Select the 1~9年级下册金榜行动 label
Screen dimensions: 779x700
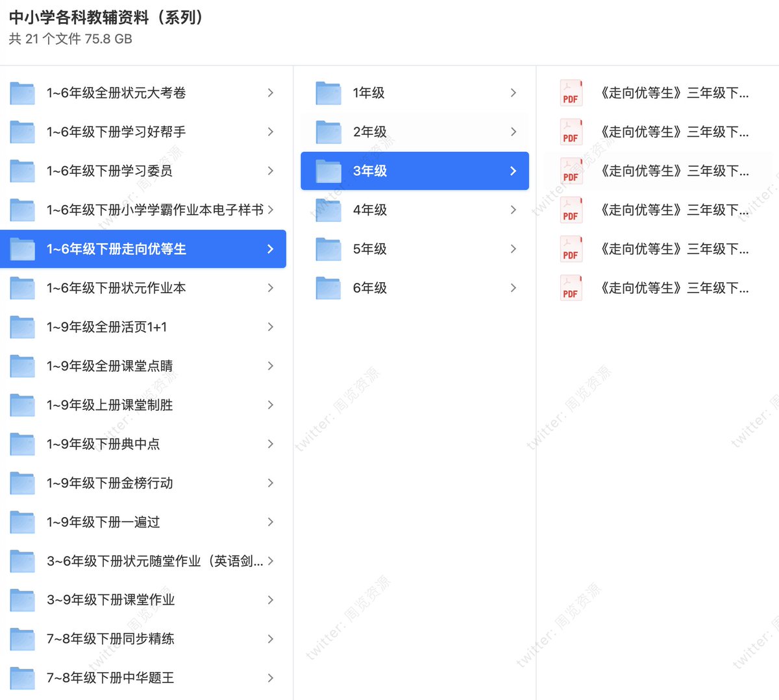click(x=110, y=483)
